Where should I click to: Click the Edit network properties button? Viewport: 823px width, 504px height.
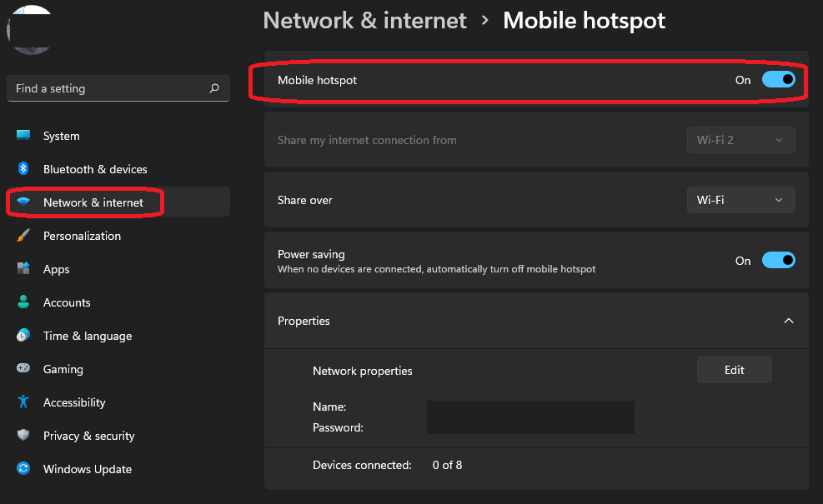[734, 370]
